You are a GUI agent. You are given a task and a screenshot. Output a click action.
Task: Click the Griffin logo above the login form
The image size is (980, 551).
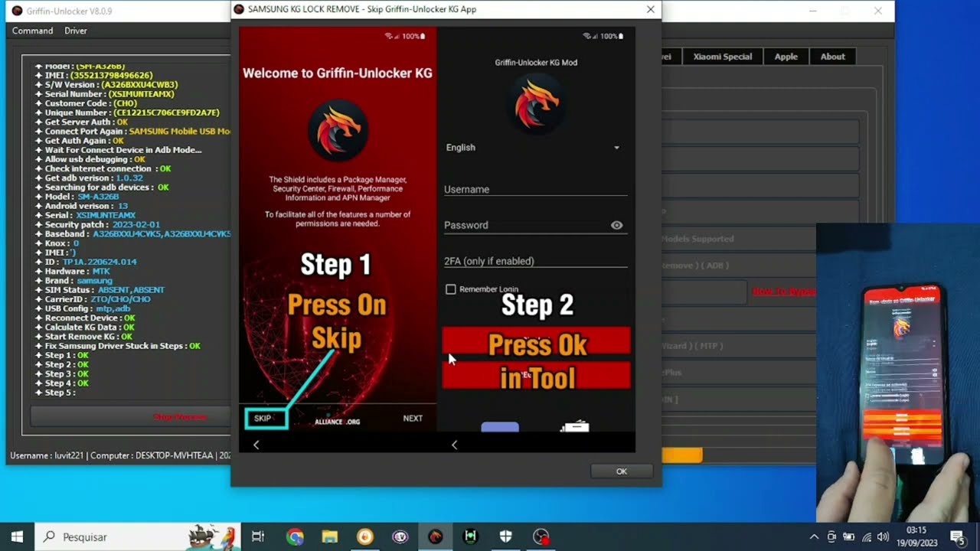(536, 104)
